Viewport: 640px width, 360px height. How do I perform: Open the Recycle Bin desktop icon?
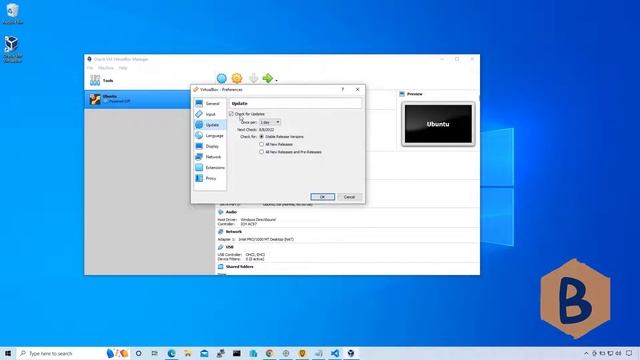(x=13, y=13)
